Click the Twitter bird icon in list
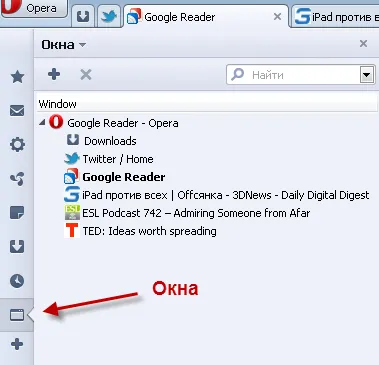 click(x=72, y=158)
